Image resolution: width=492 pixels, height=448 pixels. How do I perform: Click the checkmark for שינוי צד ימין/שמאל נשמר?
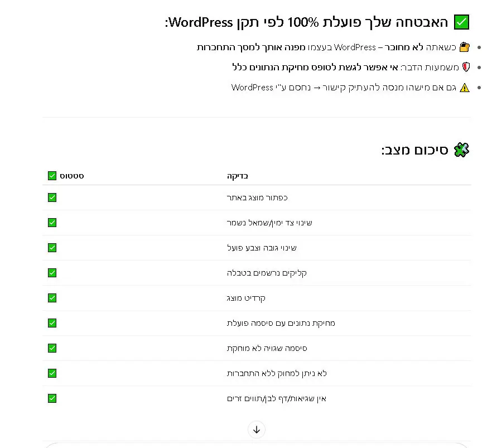click(x=52, y=223)
